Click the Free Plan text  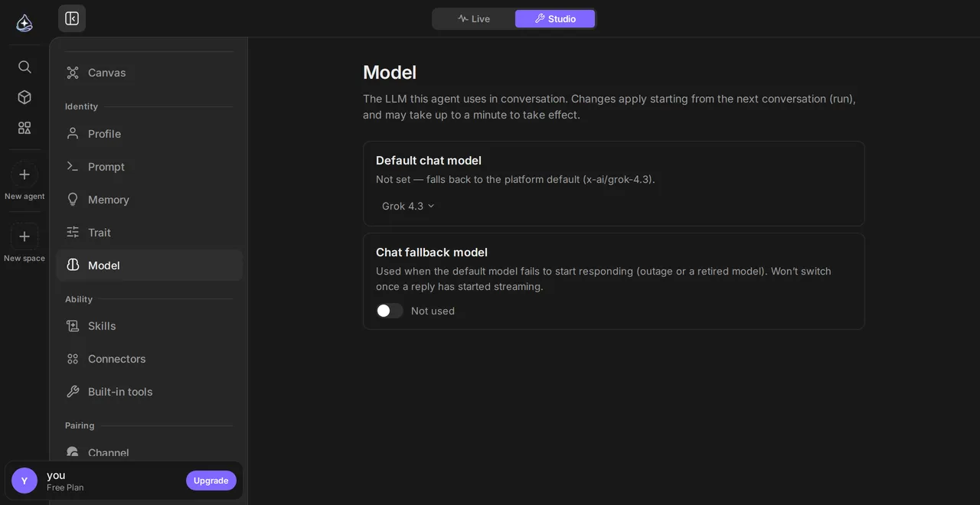(65, 488)
